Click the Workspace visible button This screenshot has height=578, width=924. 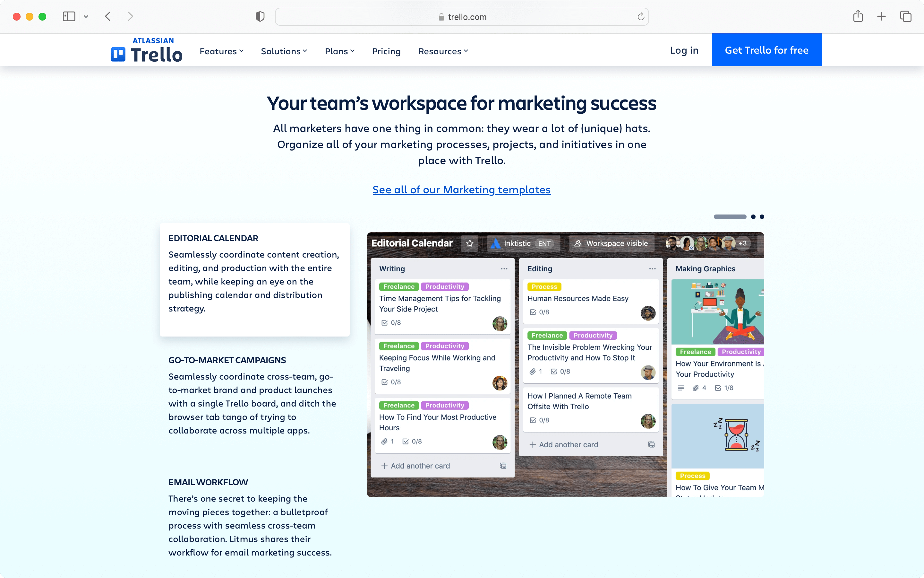pyautogui.click(x=612, y=243)
